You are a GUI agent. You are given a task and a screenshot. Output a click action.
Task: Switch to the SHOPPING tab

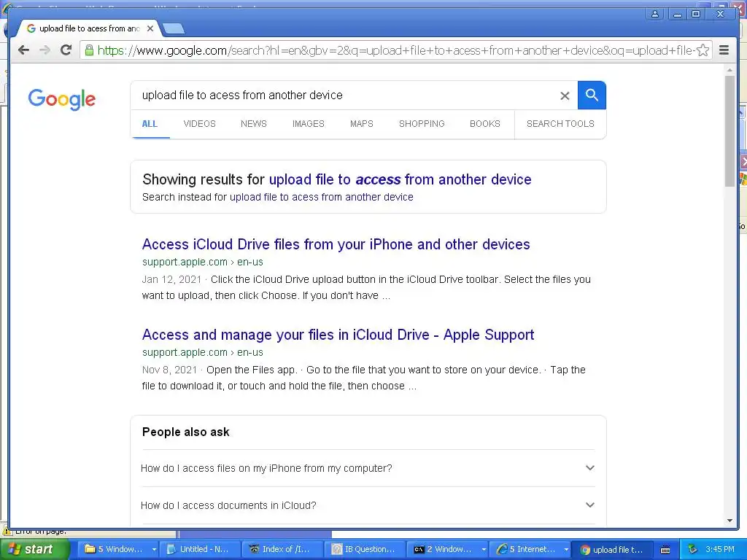click(x=422, y=124)
